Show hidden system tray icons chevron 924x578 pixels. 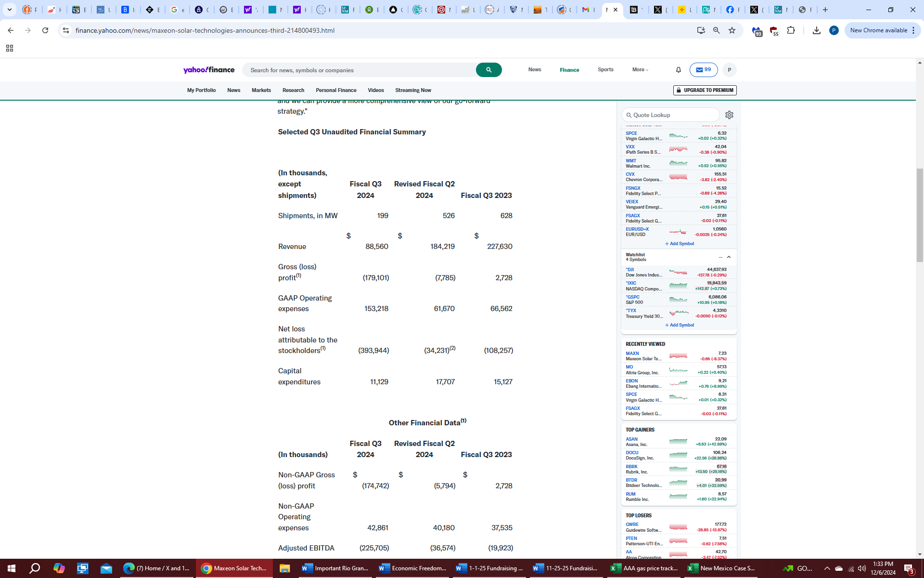click(827, 568)
